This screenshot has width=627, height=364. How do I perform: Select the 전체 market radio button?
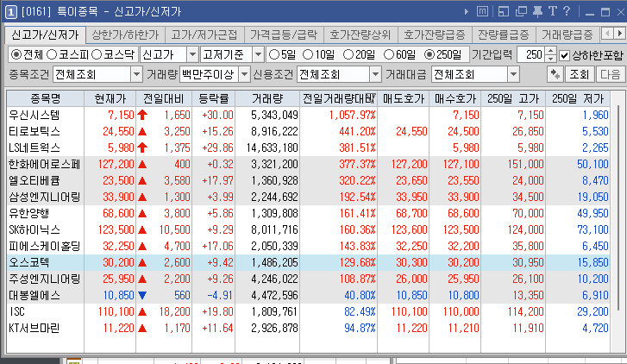pos(16,54)
